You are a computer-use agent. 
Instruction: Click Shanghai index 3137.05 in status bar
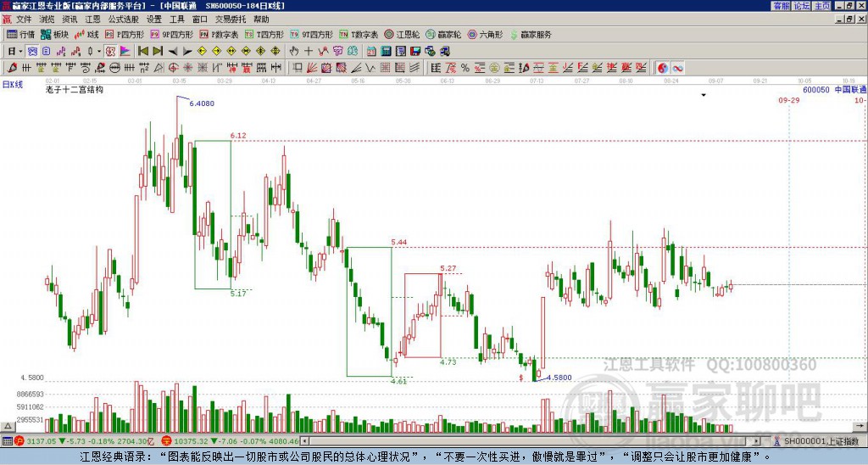click(41, 442)
